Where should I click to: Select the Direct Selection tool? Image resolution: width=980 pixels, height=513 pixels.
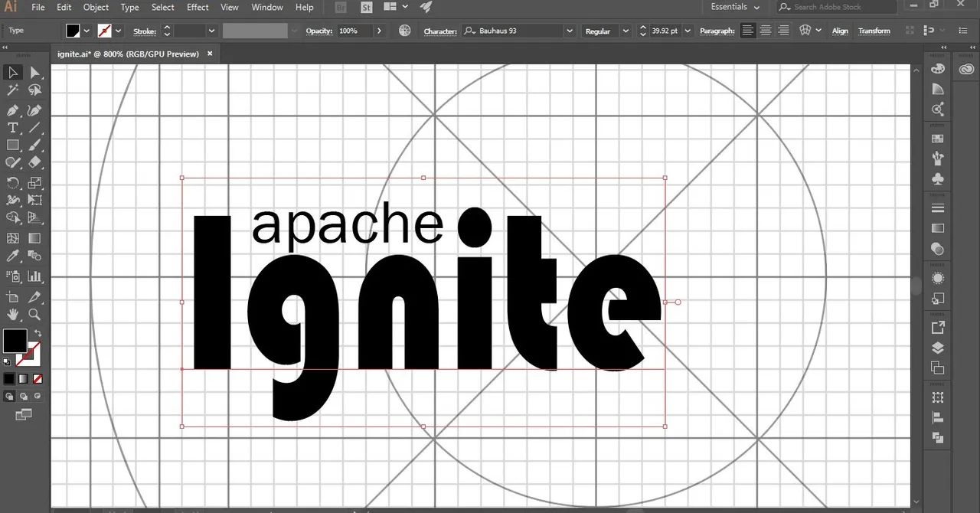pos(34,72)
